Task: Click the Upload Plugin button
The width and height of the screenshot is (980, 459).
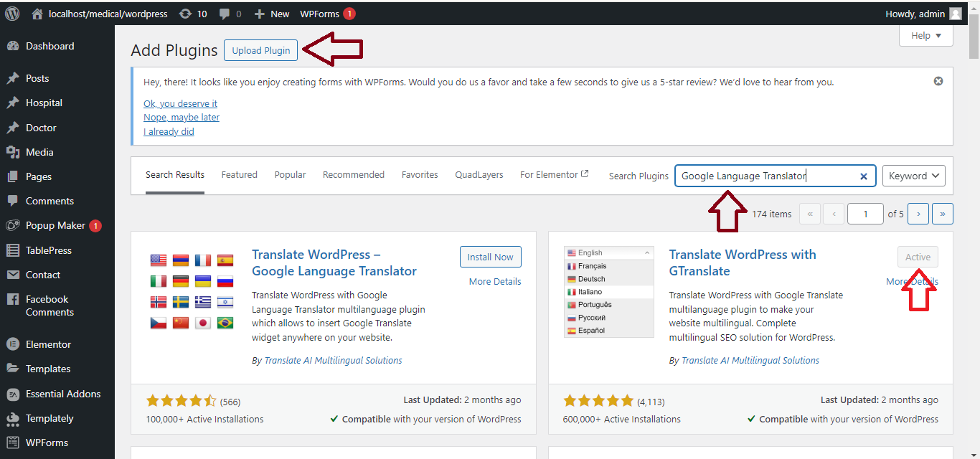Action: [260, 50]
